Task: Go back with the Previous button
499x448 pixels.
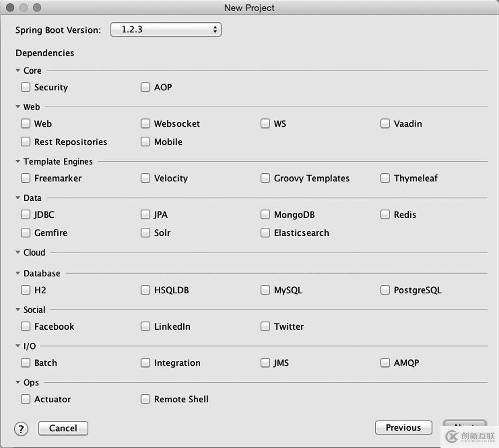Action: click(x=403, y=428)
